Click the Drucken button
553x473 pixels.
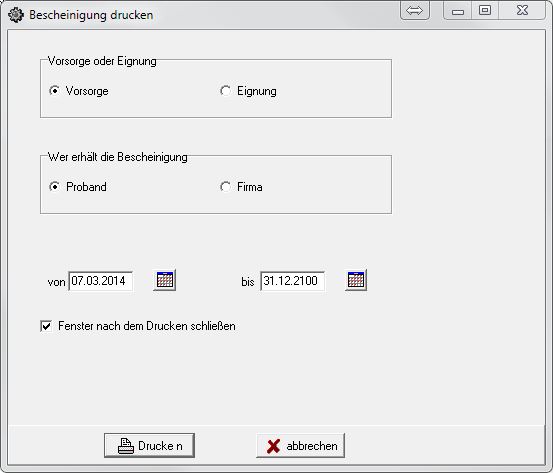tap(149, 445)
